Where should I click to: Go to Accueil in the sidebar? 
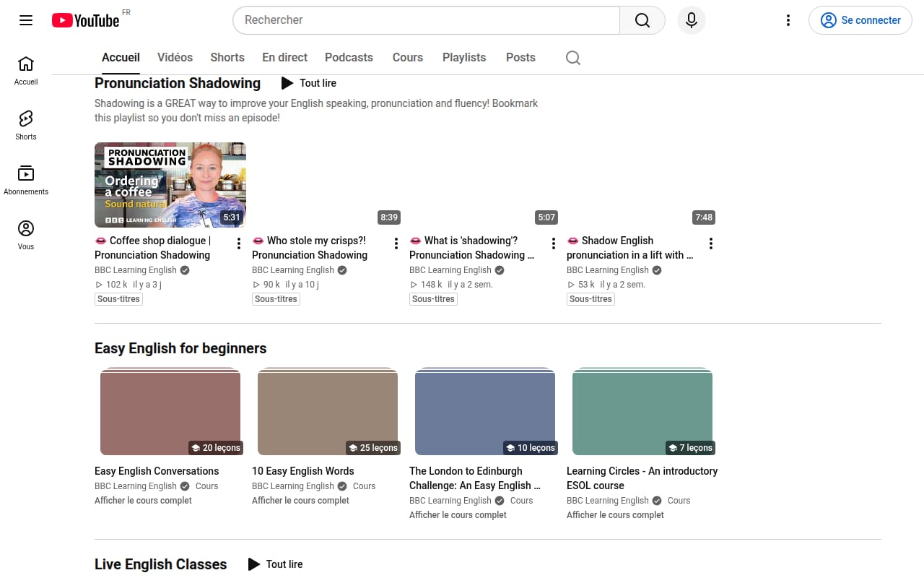(x=26, y=71)
